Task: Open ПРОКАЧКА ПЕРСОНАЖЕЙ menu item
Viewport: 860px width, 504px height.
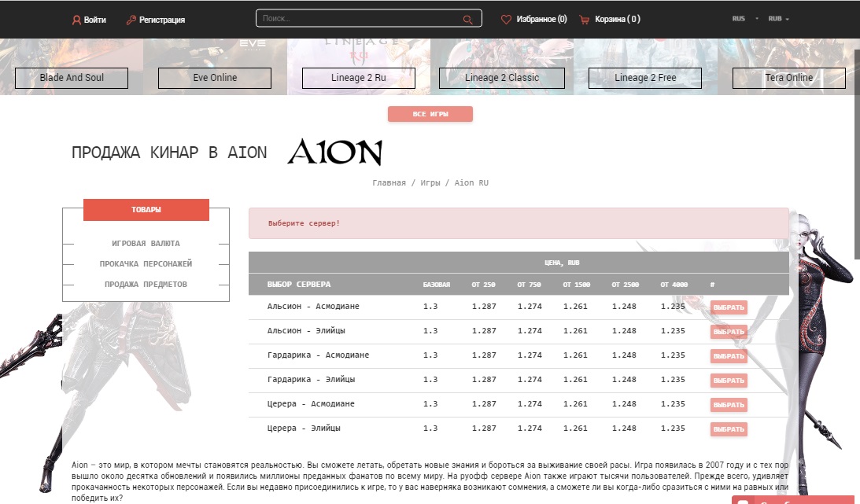Action: pyautogui.click(x=146, y=263)
